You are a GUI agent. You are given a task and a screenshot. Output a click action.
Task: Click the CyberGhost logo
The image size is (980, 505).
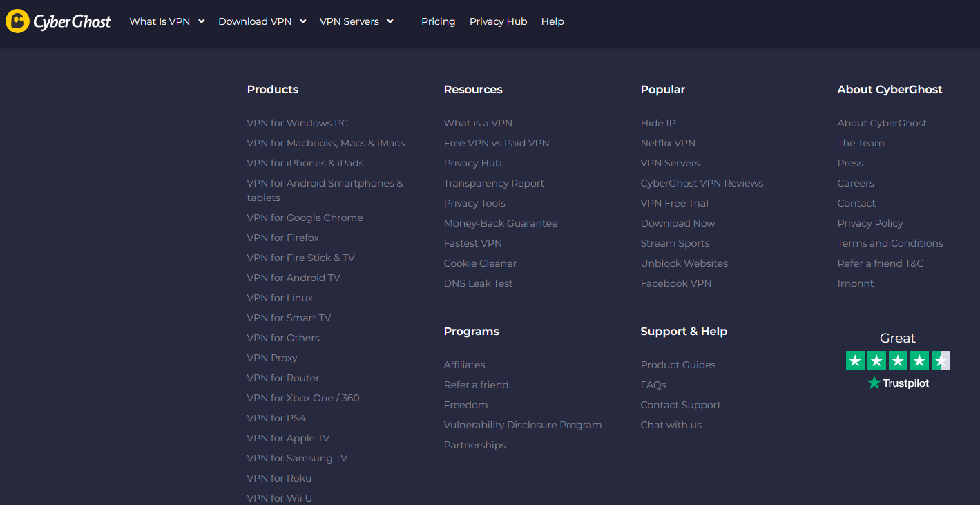58,21
